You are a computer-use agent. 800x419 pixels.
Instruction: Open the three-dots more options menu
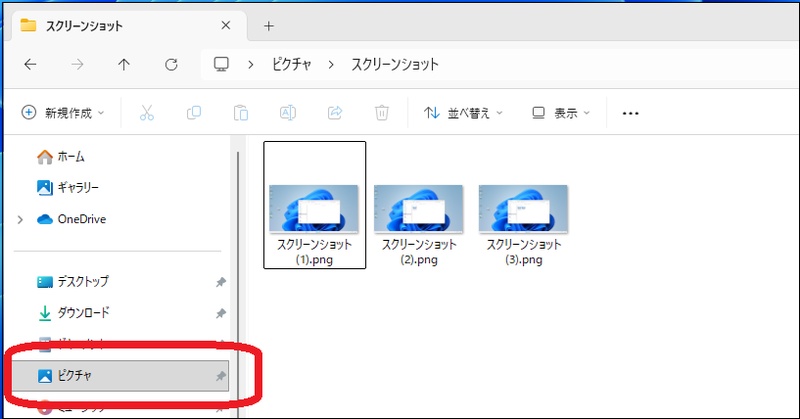click(631, 113)
